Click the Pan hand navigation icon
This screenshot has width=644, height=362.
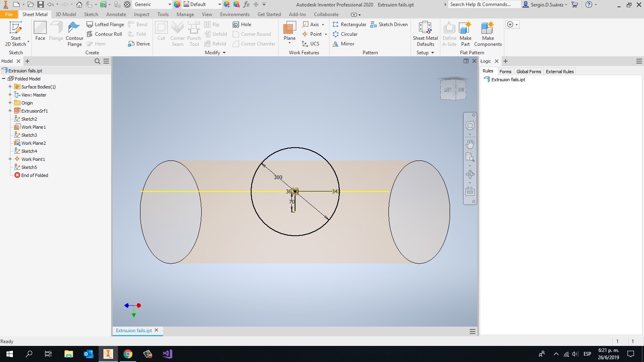pyautogui.click(x=470, y=144)
